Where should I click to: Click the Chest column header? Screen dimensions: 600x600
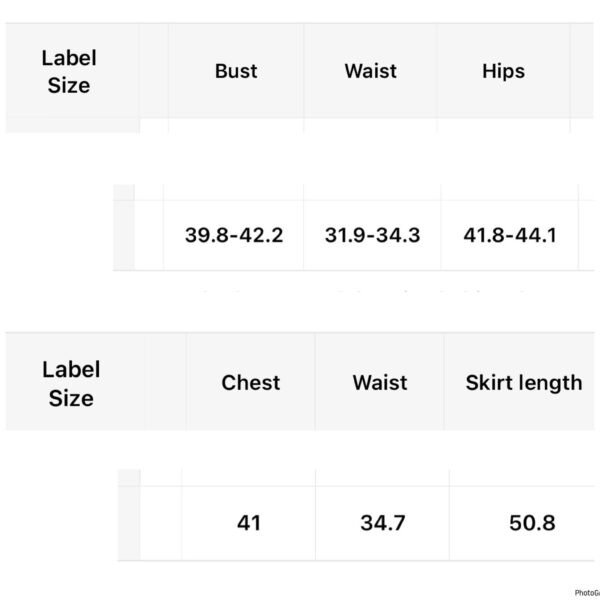(251, 382)
